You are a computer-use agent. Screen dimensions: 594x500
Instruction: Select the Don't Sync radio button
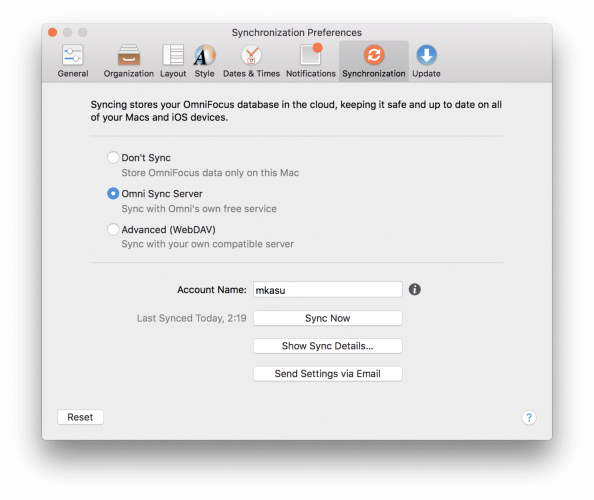tap(113, 157)
